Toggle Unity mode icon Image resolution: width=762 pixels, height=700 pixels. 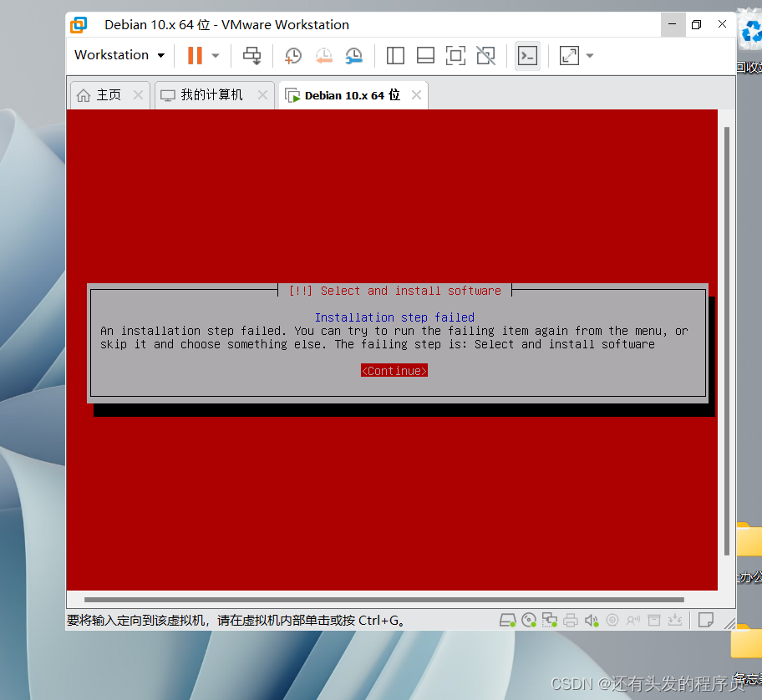tap(485, 55)
